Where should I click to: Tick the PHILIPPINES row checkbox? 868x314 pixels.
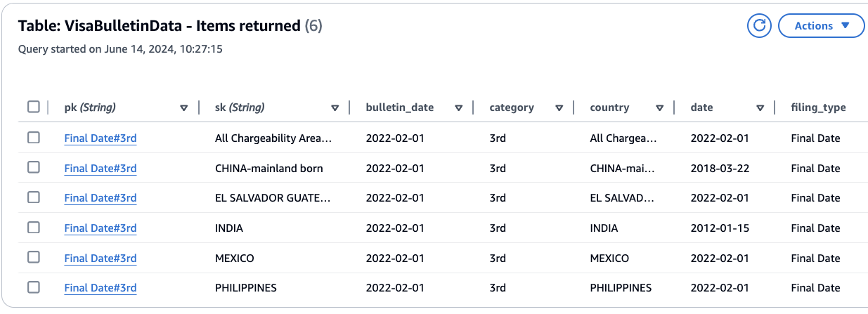point(34,287)
